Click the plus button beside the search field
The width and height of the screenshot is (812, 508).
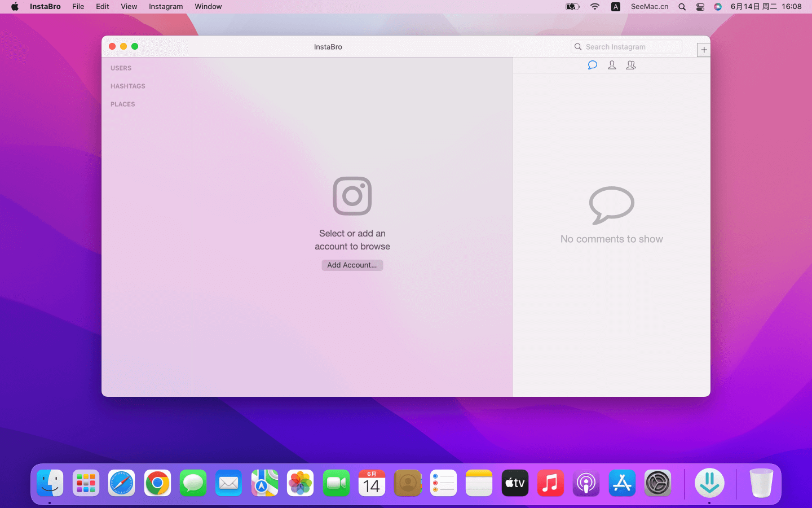click(x=704, y=50)
